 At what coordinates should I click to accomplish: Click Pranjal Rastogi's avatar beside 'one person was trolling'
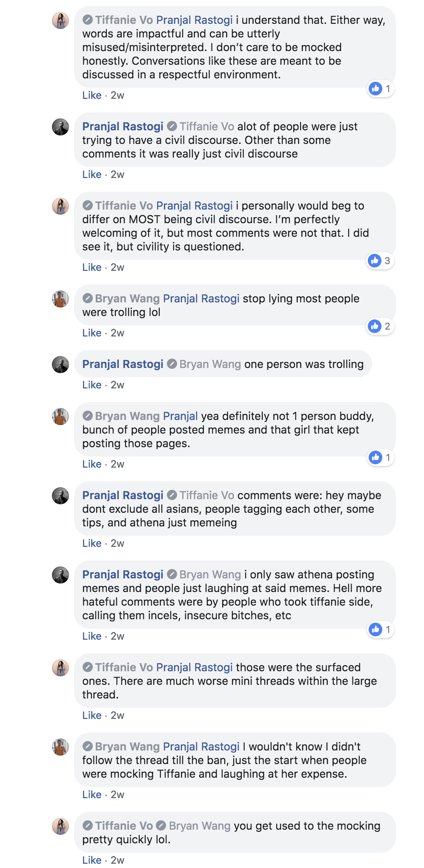click(60, 364)
